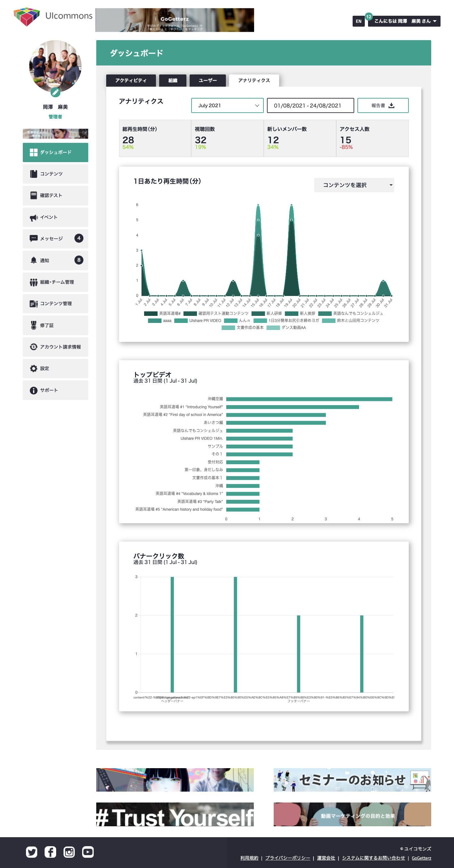Click the bell icon for 通知
This screenshot has width=454, height=868.
(x=33, y=260)
